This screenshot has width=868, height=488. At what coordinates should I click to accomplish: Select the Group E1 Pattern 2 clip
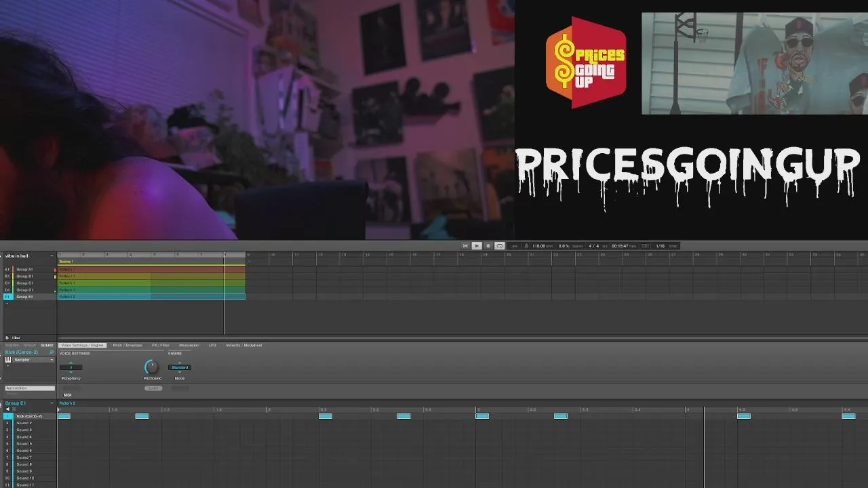[x=151, y=297]
